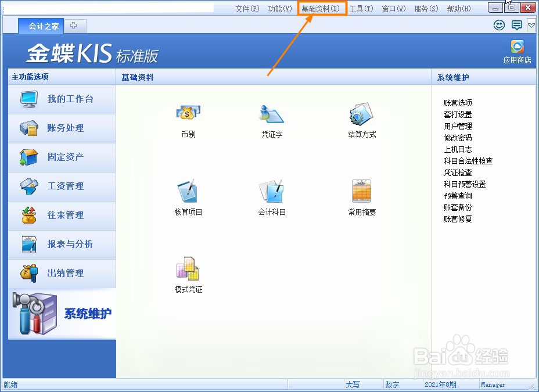Click the 固定资产 building icon
This screenshot has height=392, width=539.
click(29, 157)
